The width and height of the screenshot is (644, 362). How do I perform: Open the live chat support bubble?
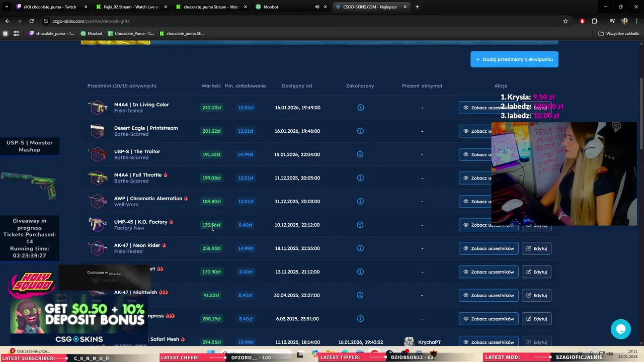pyautogui.click(x=621, y=329)
